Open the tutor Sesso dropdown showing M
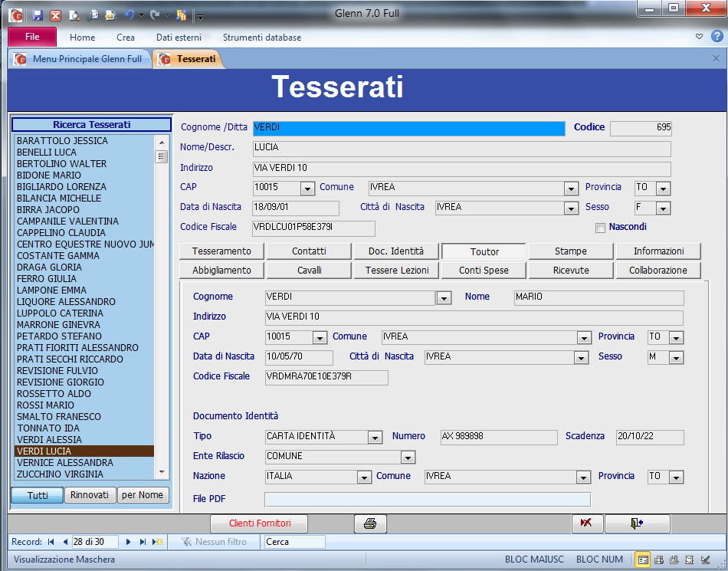The width and height of the screenshot is (728, 571). pyautogui.click(x=677, y=358)
